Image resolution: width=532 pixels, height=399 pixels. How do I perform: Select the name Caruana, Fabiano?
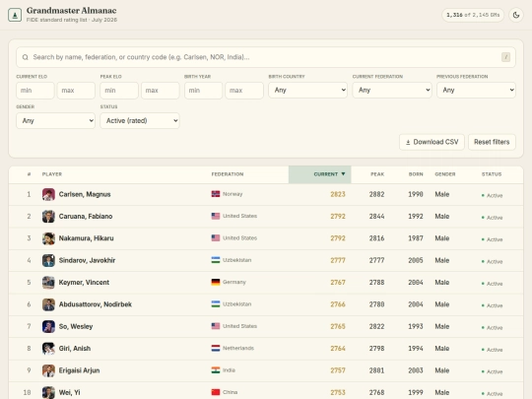point(86,217)
